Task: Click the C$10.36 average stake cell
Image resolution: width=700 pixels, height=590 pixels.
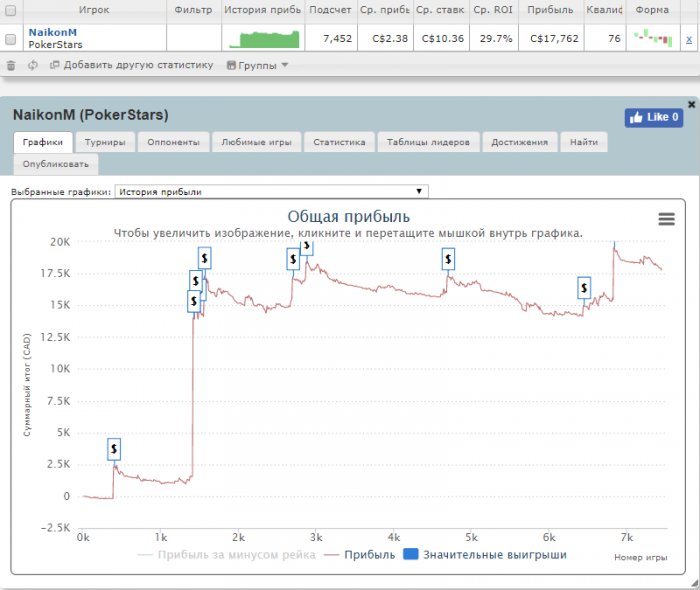Action: [443, 39]
